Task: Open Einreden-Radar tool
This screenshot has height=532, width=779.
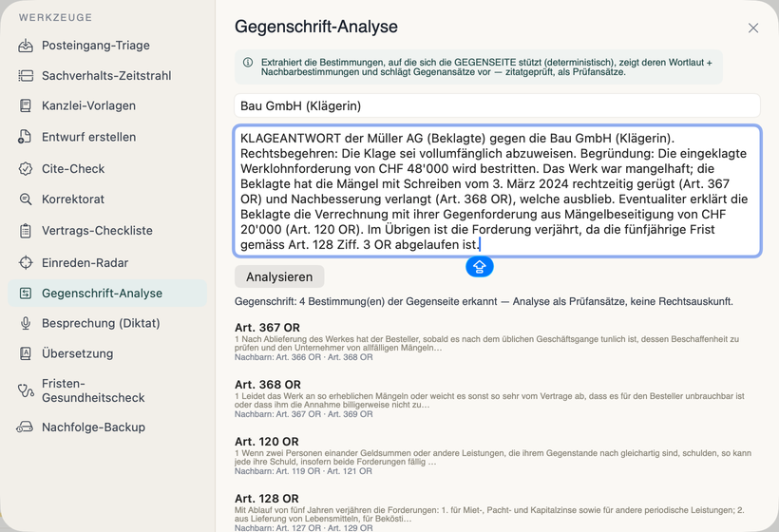Action: 107,263
